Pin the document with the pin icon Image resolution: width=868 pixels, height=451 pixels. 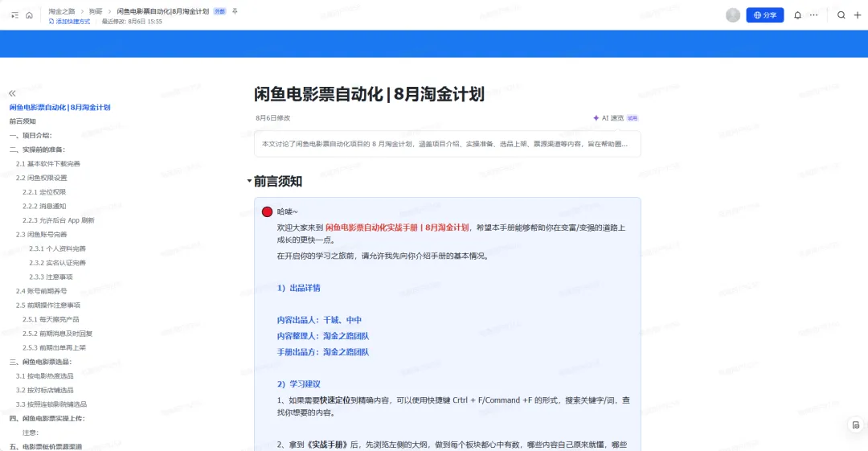[235, 11]
